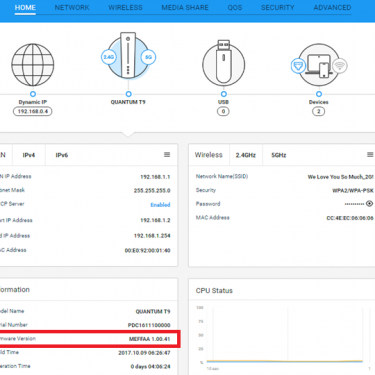Open the USB drive icon
375x375 pixels.
(223, 63)
